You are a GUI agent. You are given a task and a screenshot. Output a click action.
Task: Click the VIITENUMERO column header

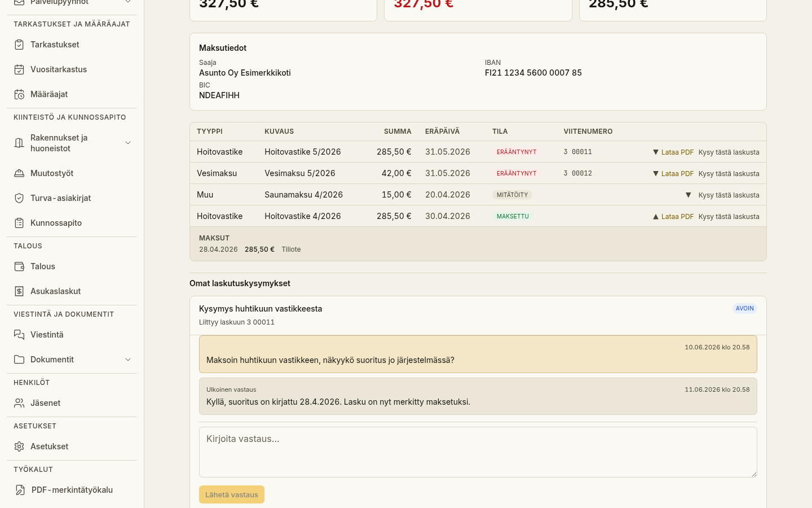(588, 132)
